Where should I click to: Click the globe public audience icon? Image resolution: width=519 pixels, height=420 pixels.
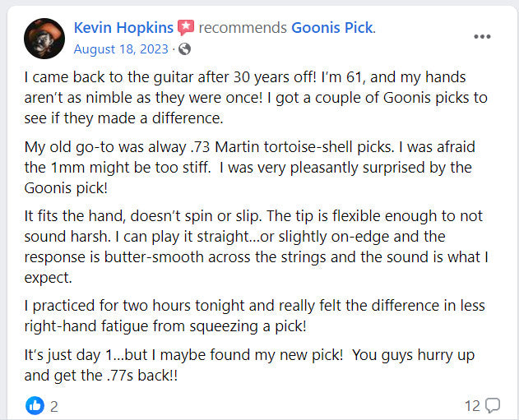(184, 48)
